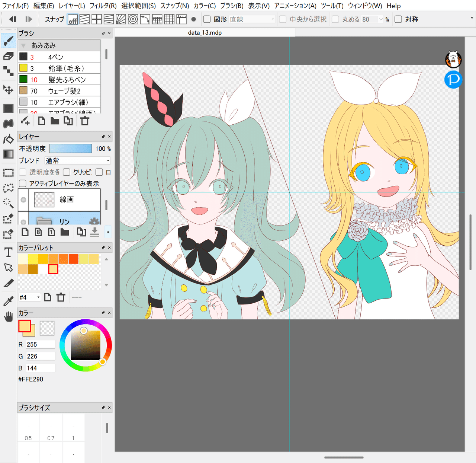
Task: Expand the top toolbar overflow chevron
Action: click(472, 18)
